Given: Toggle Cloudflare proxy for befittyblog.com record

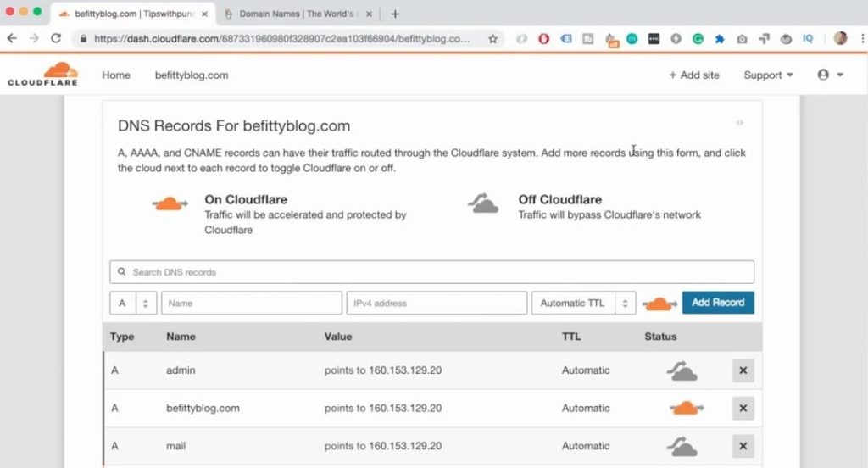Looking at the screenshot, I should 687,408.
